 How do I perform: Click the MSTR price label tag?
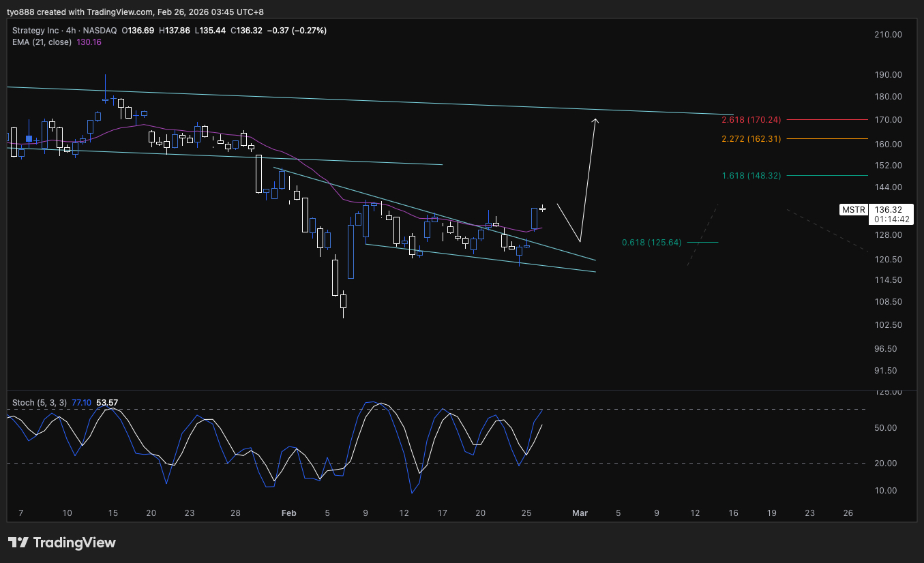click(854, 209)
